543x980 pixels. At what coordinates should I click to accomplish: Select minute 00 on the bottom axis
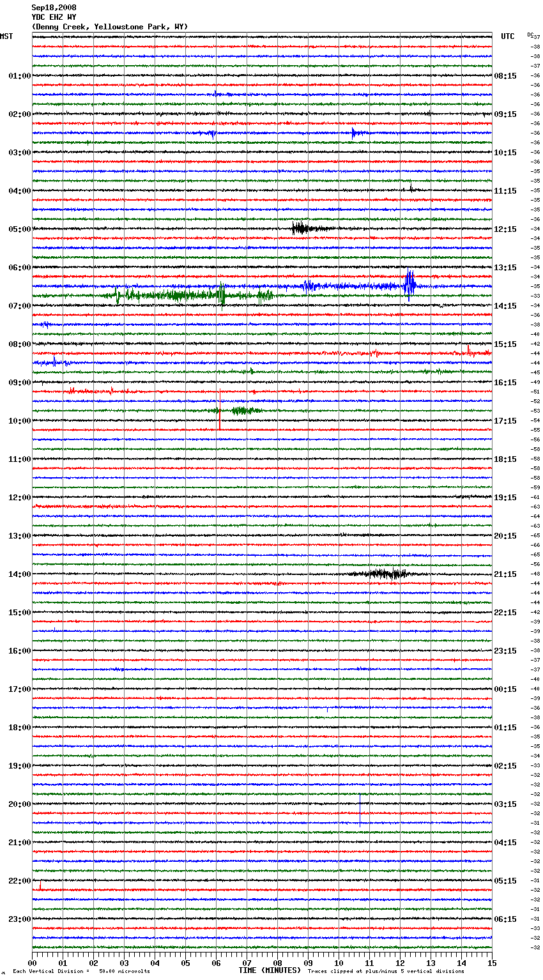click(x=33, y=963)
